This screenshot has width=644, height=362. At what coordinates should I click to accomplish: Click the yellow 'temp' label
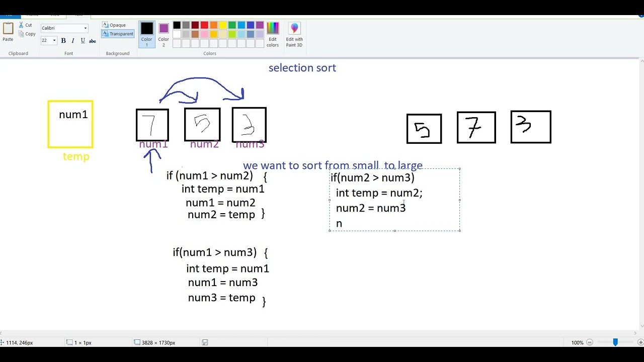76,156
